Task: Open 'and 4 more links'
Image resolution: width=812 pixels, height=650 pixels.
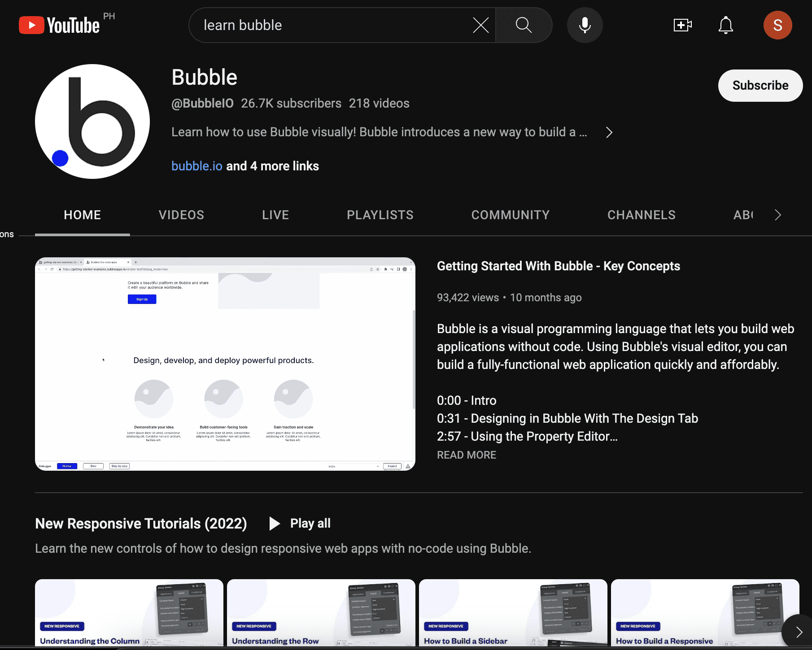Action: coord(273,166)
